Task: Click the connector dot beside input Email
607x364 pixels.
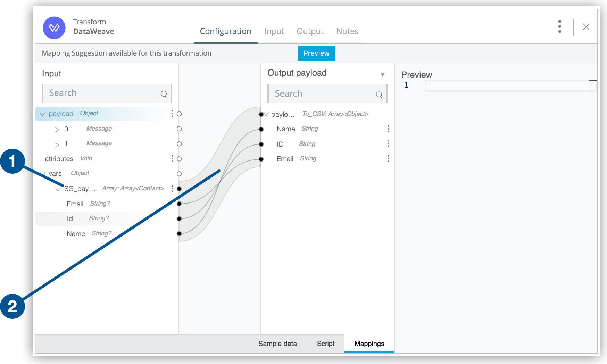Action: click(x=179, y=204)
